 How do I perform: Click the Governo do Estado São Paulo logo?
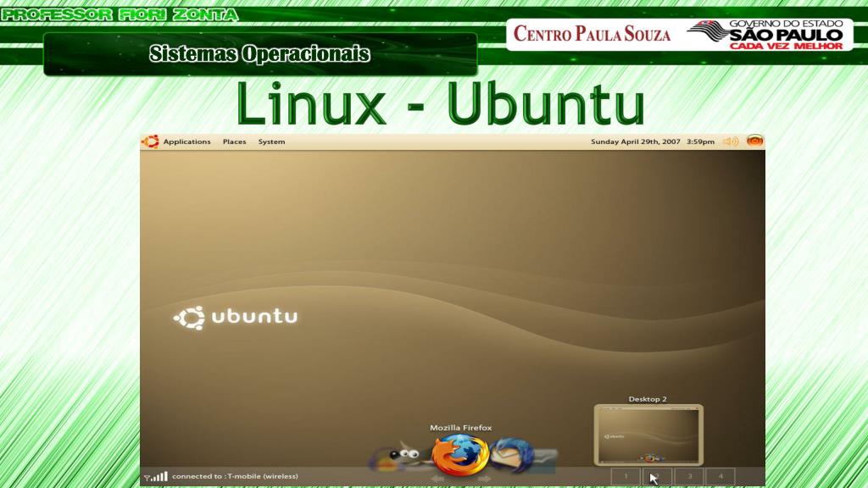coord(765,34)
